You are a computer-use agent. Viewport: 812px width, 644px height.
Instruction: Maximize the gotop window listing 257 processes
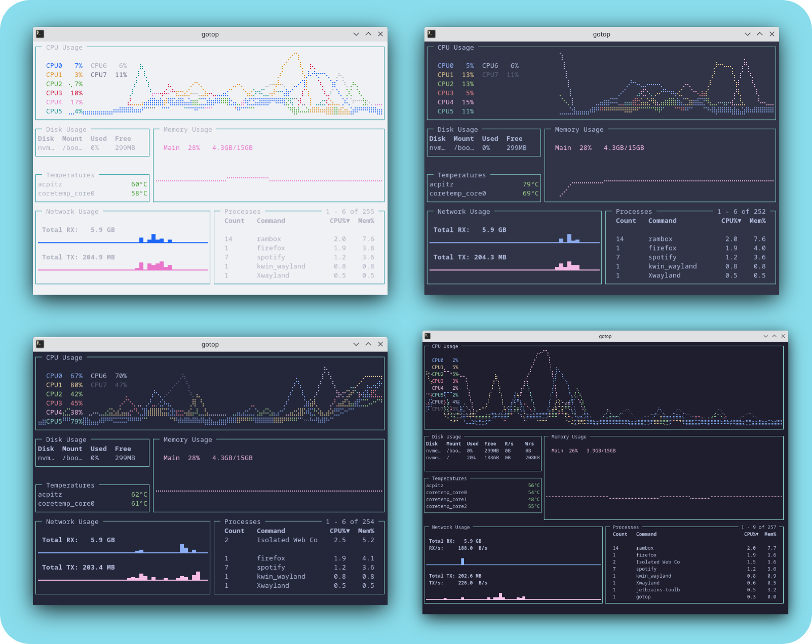[x=774, y=336]
